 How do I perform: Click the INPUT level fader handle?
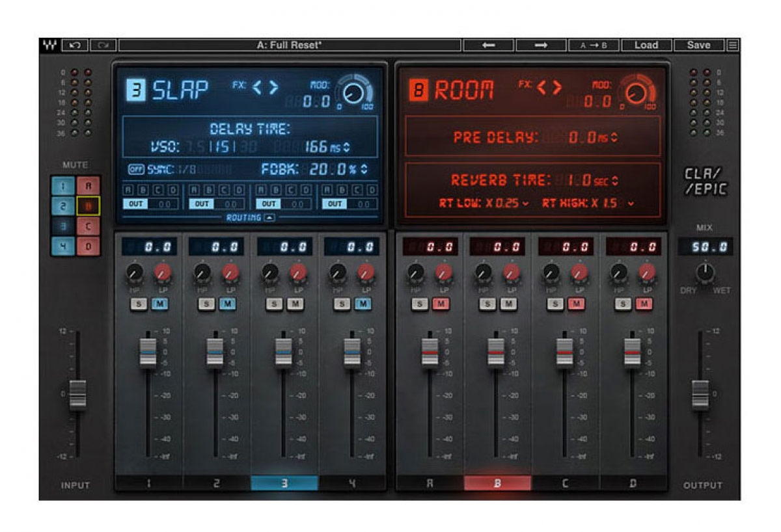coord(77,395)
